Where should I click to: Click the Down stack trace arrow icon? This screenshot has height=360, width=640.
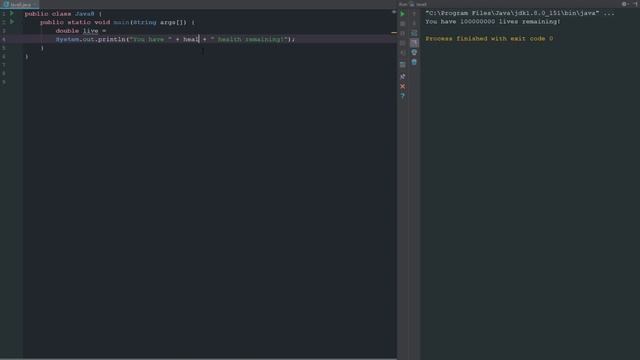(414, 24)
